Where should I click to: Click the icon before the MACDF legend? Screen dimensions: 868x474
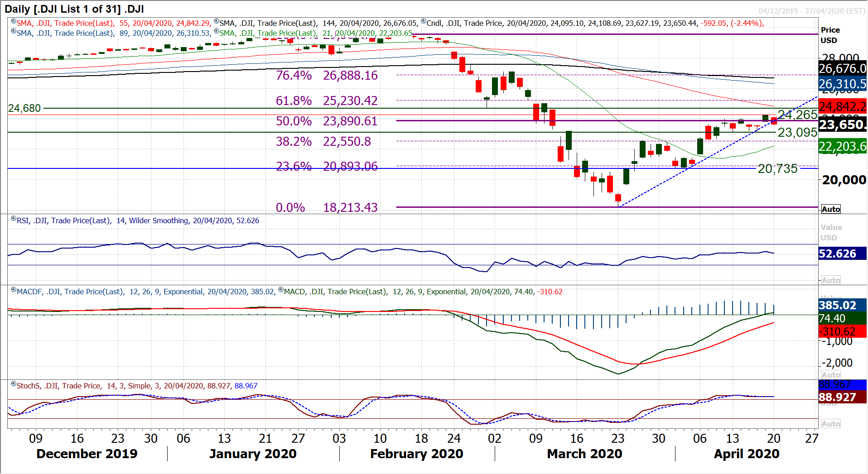click(14, 290)
